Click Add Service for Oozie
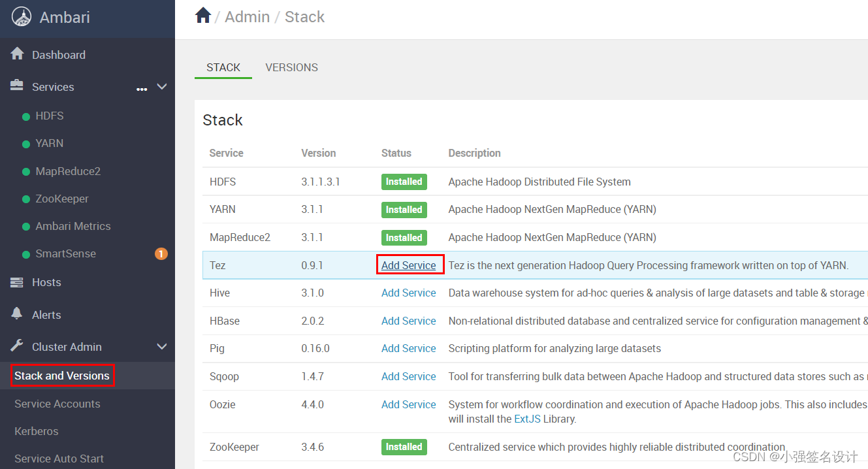The width and height of the screenshot is (868, 469). click(409, 404)
